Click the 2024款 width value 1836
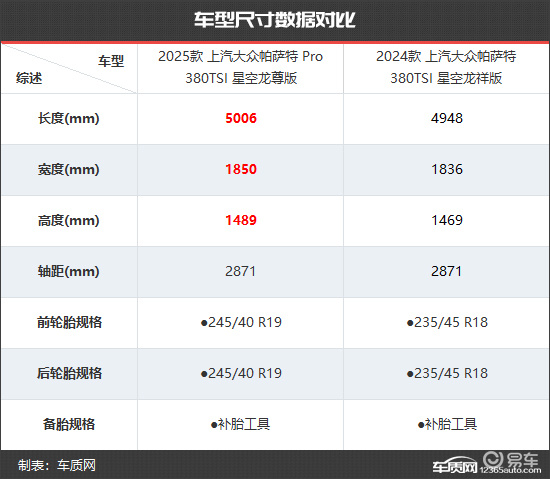 tap(447, 169)
